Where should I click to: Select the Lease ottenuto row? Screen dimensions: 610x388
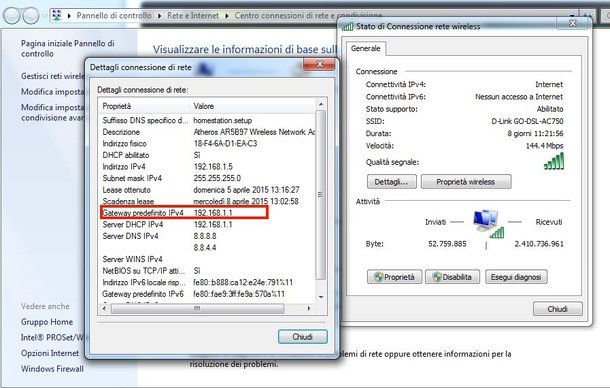[208, 190]
